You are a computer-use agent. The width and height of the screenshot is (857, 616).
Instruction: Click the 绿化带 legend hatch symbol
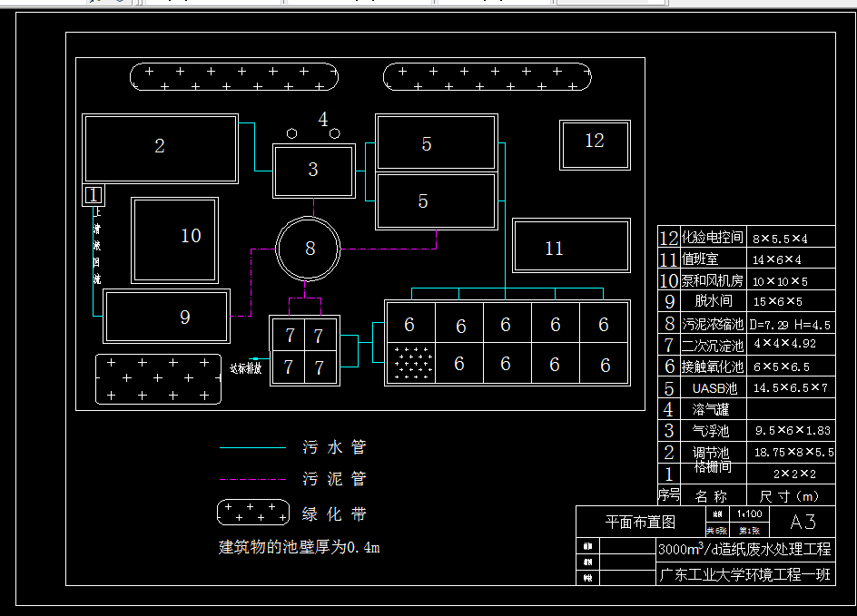(252, 513)
